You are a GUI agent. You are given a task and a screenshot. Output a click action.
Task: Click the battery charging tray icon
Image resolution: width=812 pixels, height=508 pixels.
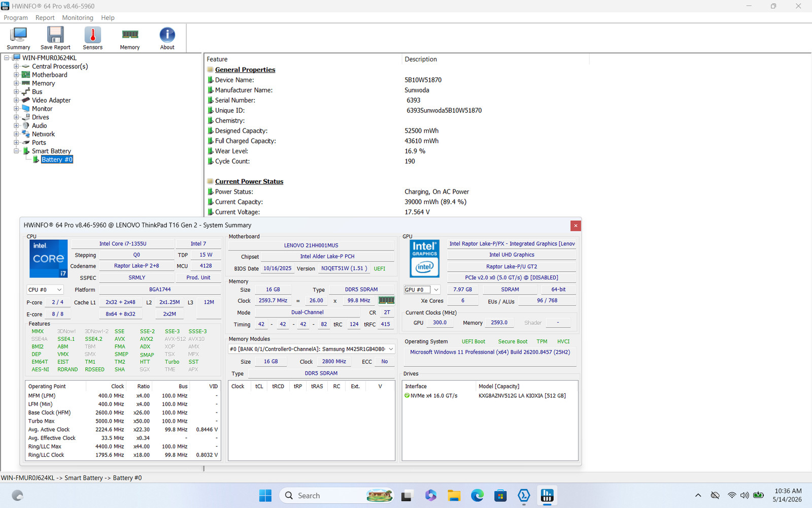coord(759,495)
